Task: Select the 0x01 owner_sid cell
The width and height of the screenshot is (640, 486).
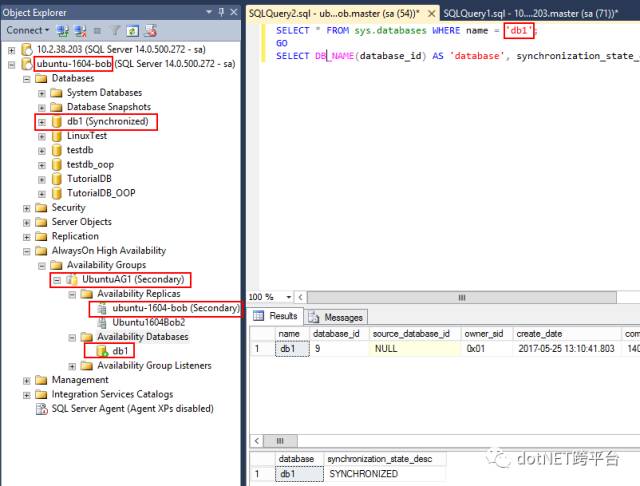Action: 487,348
